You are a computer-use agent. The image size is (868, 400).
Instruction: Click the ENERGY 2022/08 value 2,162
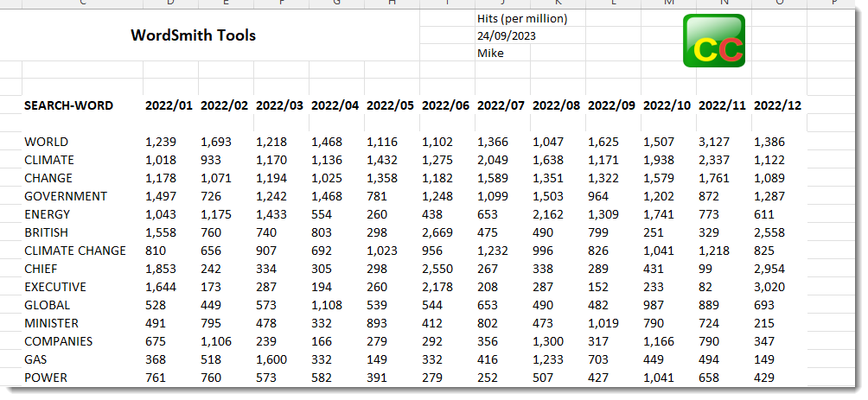548,214
